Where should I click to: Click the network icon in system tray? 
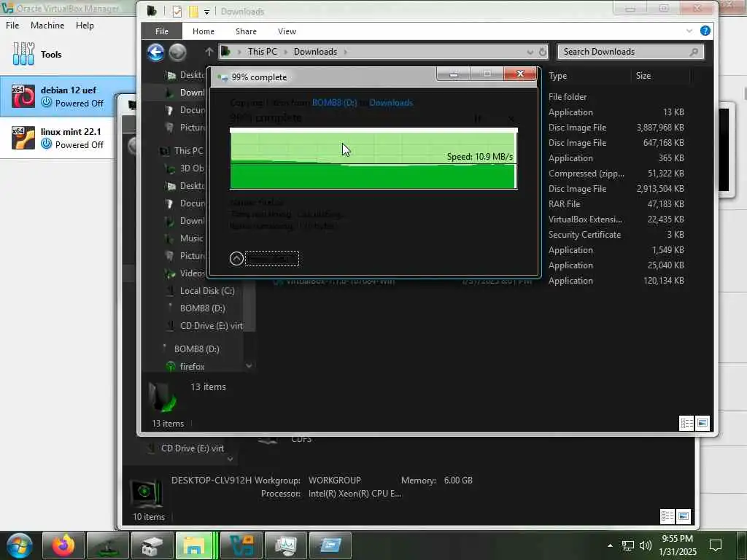pos(628,545)
